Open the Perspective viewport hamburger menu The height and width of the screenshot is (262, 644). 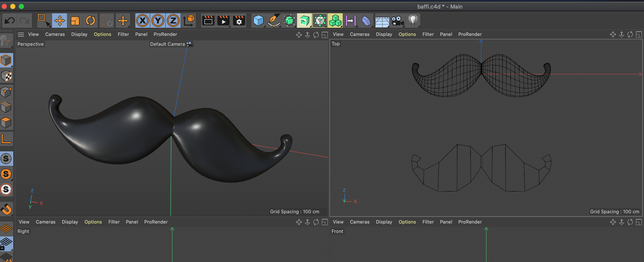tap(21, 35)
